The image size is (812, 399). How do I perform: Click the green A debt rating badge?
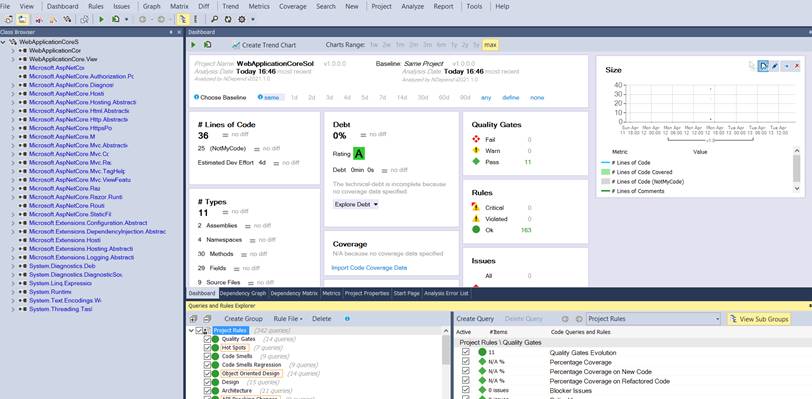click(359, 153)
